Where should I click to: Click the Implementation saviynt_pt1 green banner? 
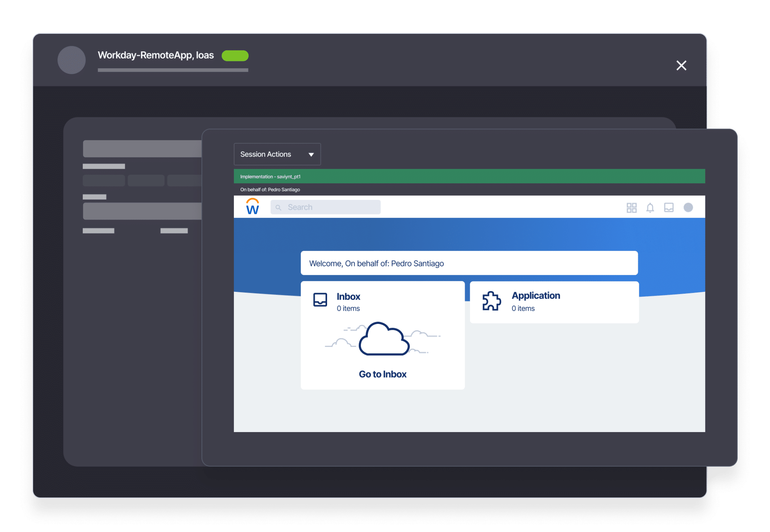click(x=469, y=176)
